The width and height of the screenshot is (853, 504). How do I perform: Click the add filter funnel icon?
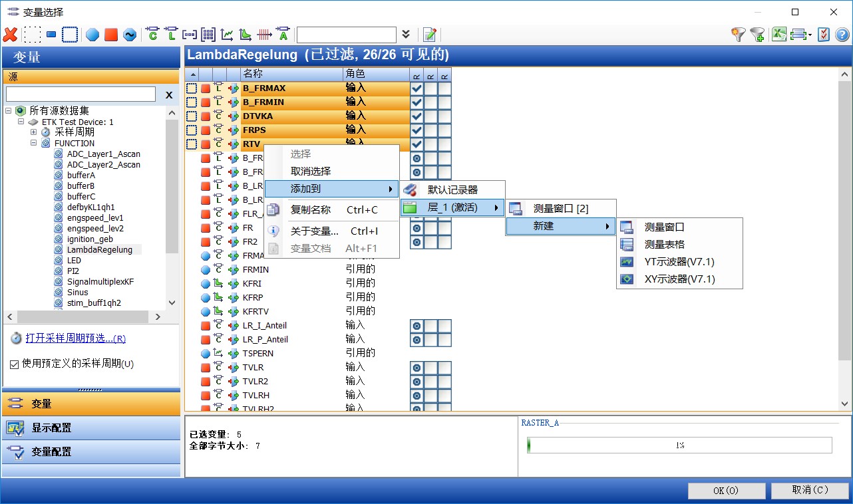pos(757,34)
